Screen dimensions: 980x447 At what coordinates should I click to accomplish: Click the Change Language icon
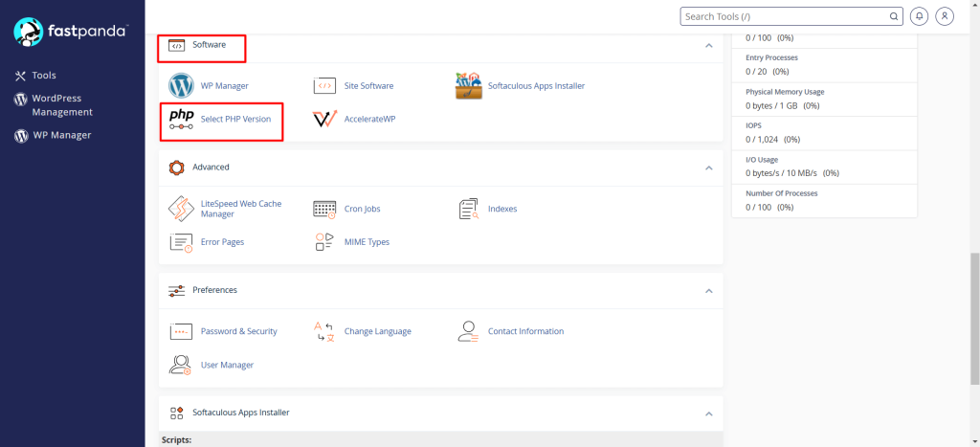[324, 331]
